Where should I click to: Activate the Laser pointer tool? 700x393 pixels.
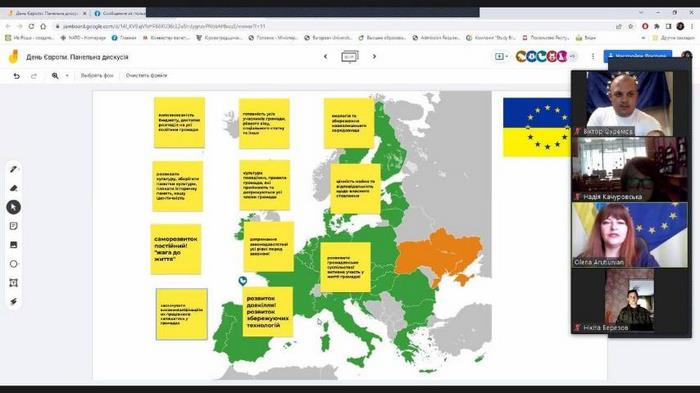[x=13, y=302]
